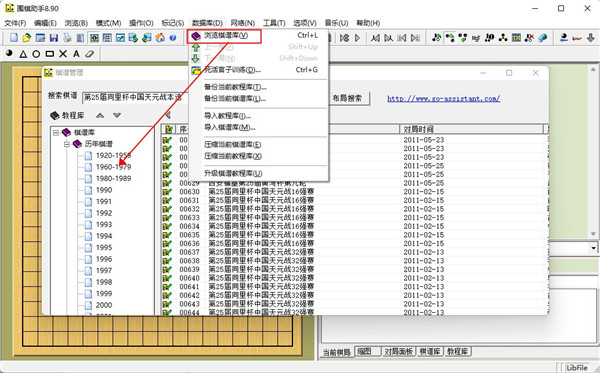600x373 pixels.
Task: Select the 1920-1959 tree item
Action: (113, 155)
